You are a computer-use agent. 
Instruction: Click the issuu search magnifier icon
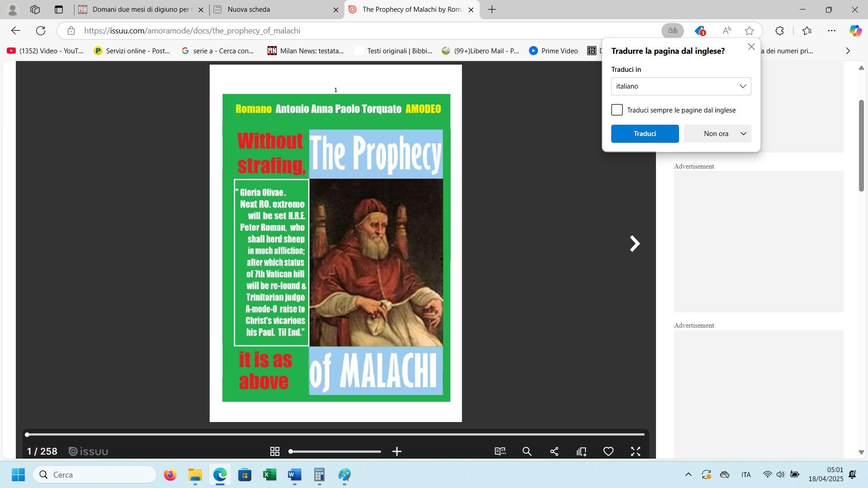tap(527, 451)
